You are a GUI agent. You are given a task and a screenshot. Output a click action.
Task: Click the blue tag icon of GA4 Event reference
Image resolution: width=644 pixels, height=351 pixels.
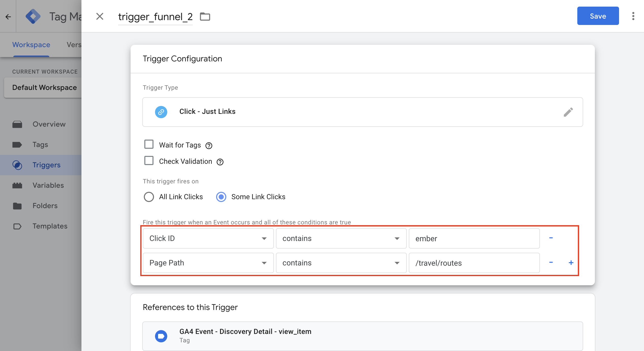click(x=161, y=336)
